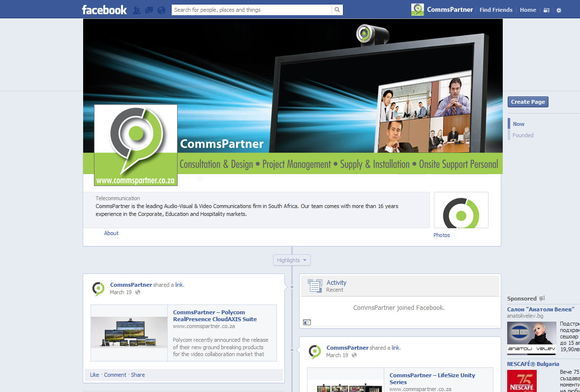Open the Photos link

pos(442,235)
